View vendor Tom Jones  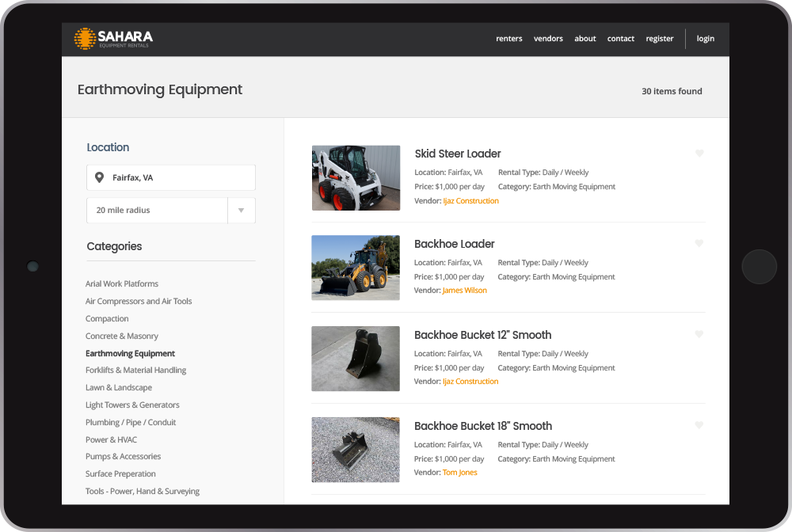[460, 473]
